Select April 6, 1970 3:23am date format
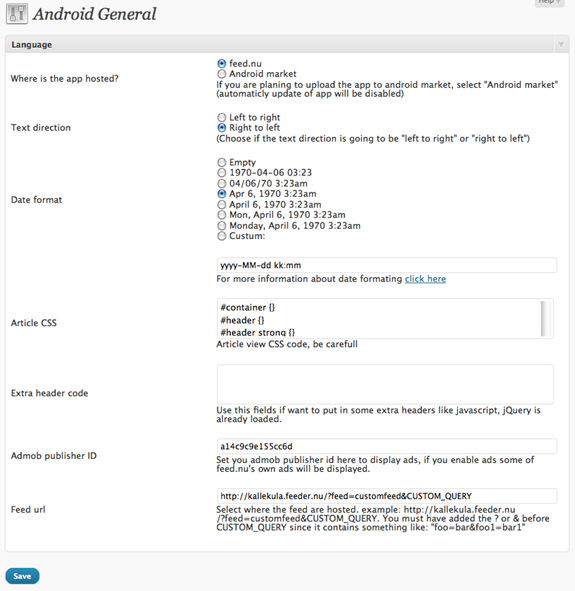This screenshot has width=575, height=591. 222,205
